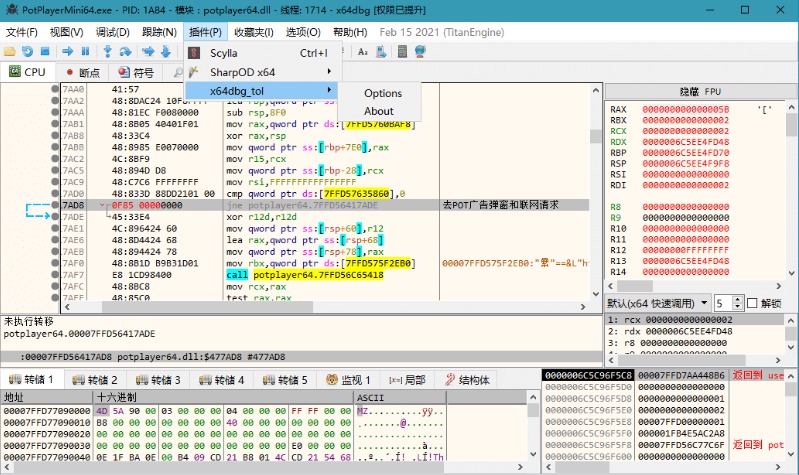
Task: Select the 转储 3 dump tab
Action: tap(157, 380)
